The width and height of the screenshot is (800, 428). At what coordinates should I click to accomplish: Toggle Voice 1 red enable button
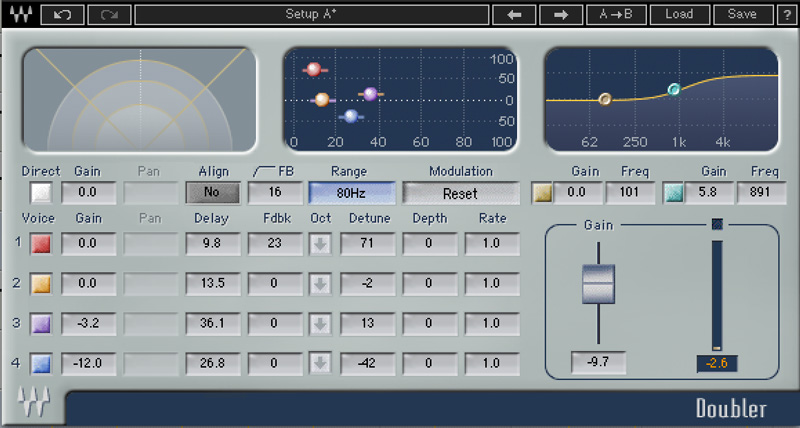tap(41, 243)
